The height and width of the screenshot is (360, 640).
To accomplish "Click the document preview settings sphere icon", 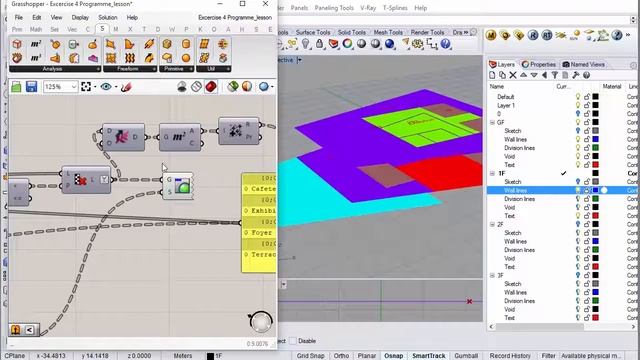I will (264, 87).
